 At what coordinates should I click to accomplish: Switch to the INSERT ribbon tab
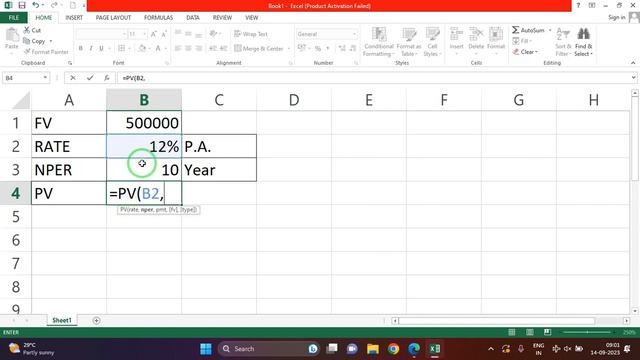click(x=74, y=18)
